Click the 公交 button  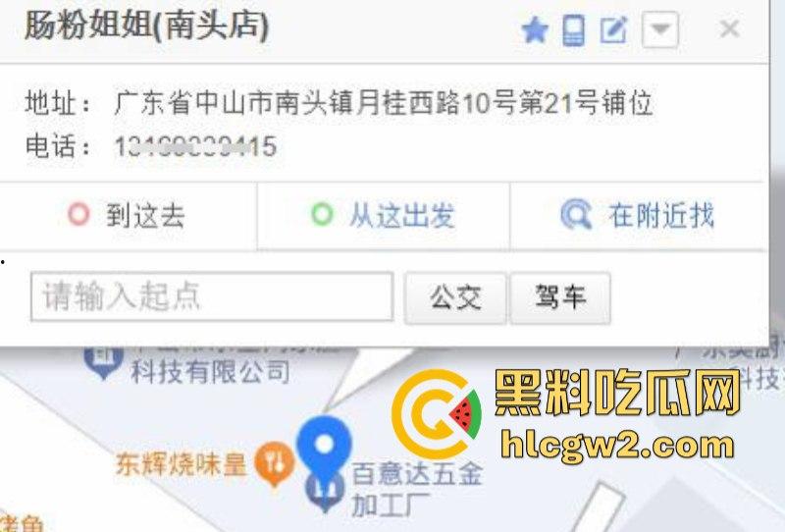click(x=455, y=298)
